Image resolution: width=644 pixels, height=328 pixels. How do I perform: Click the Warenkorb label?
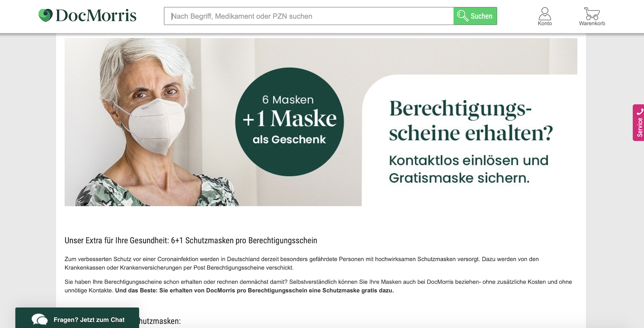(592, 23)
